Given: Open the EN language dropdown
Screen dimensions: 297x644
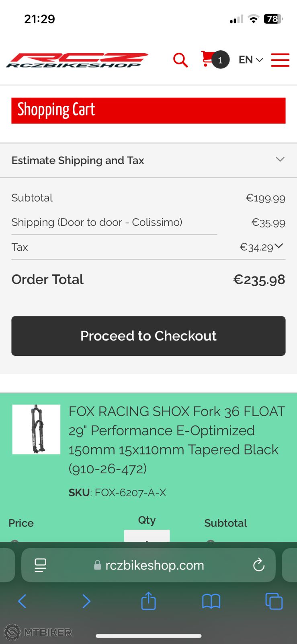Looking at the screenshot, I should [250, 60].
